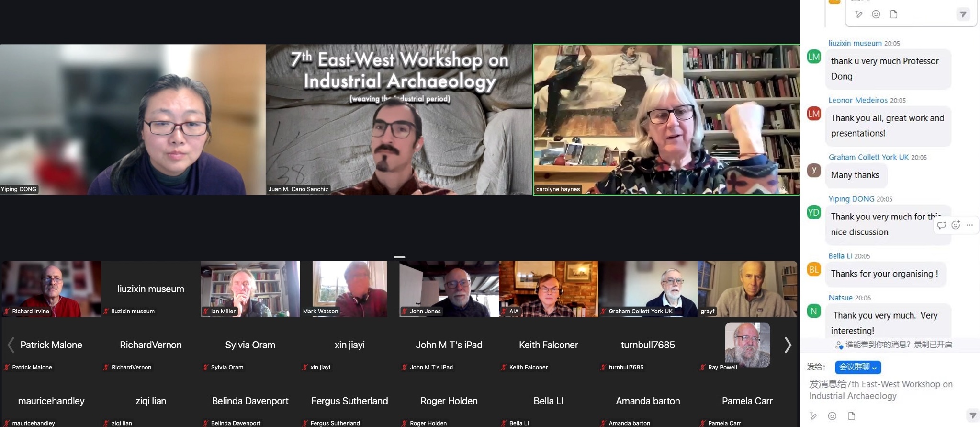Open text formatting in the bottom message composer
This screenshot has height=427, width=980.
point(813,416)
